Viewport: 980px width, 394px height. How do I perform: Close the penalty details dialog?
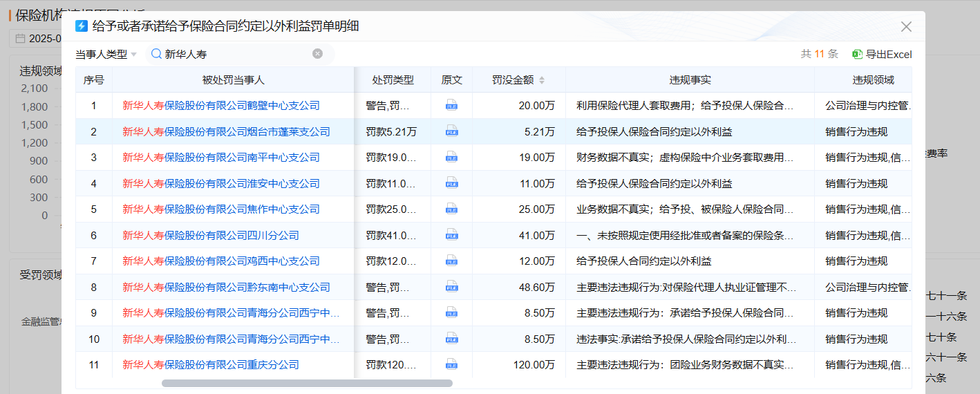tap(906, 26)
